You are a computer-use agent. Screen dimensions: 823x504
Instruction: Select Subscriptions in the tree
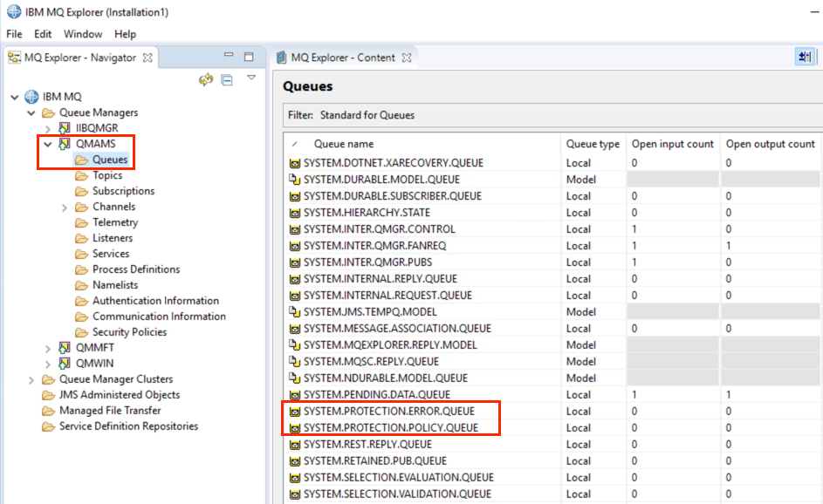coord(123,191)
